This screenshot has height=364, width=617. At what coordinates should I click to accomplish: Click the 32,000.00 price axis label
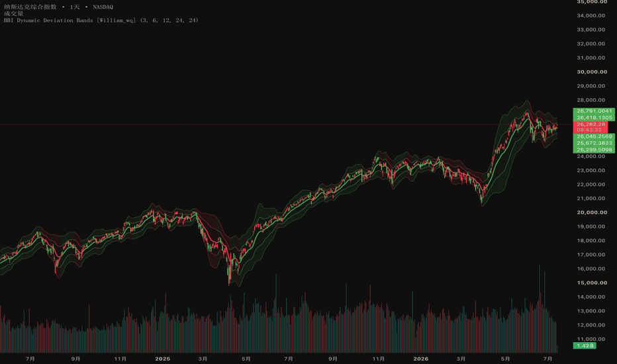(x=591, y=44)
